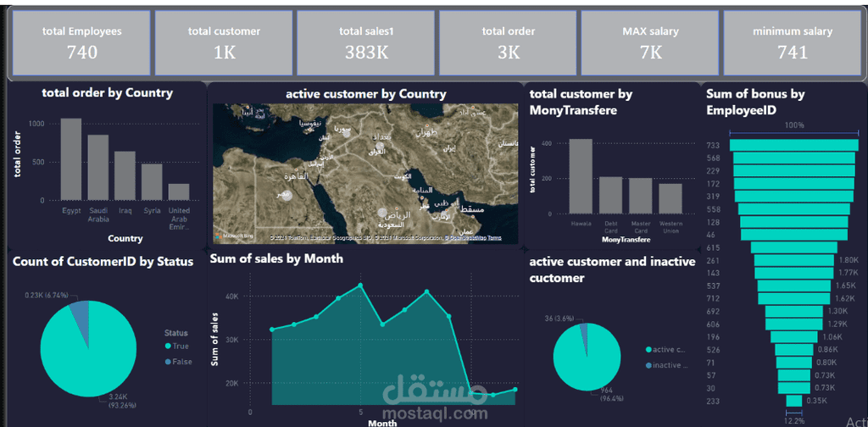Click the Egypt bubble on the map

click(x=286, y=197)
